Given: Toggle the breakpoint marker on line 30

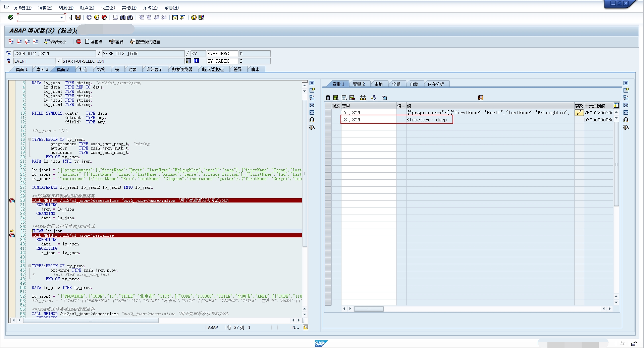Looking at the screenshot, I should pos(12,200).
